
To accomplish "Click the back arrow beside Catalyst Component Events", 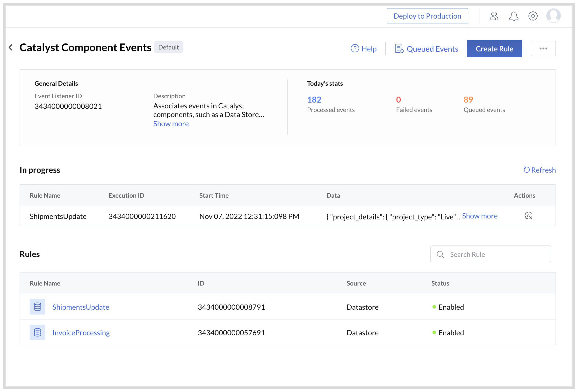I will click(11, 48).
